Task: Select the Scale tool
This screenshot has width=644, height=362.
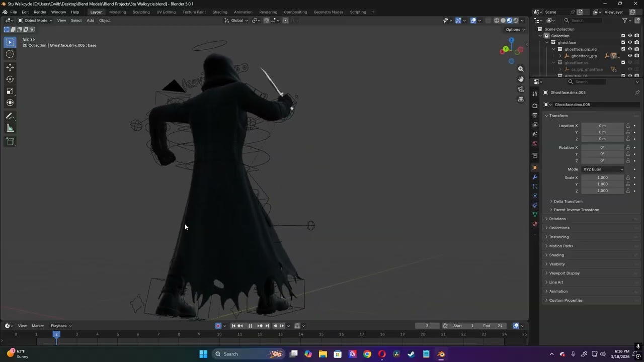Action: pyautogui.click(x=10, y=91)
